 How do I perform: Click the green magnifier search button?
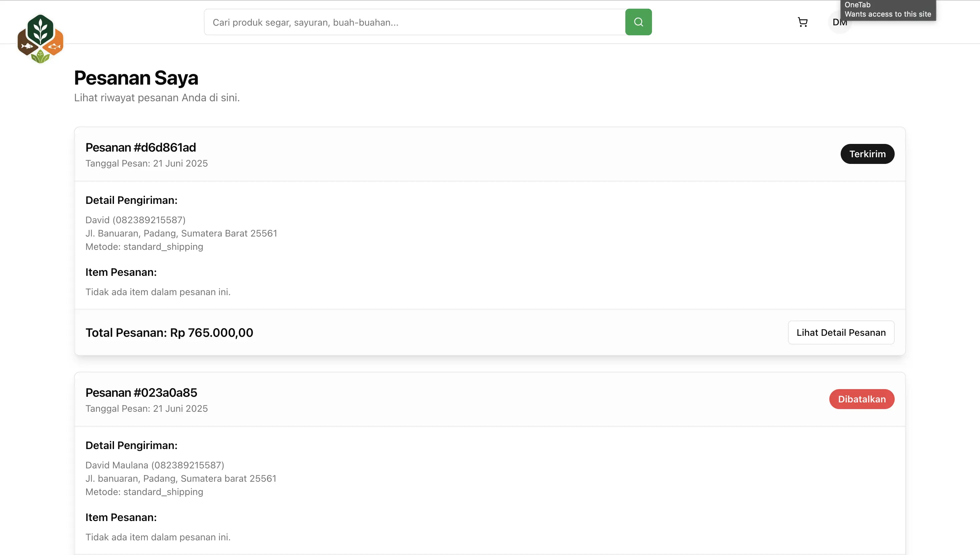coord(638,22)
